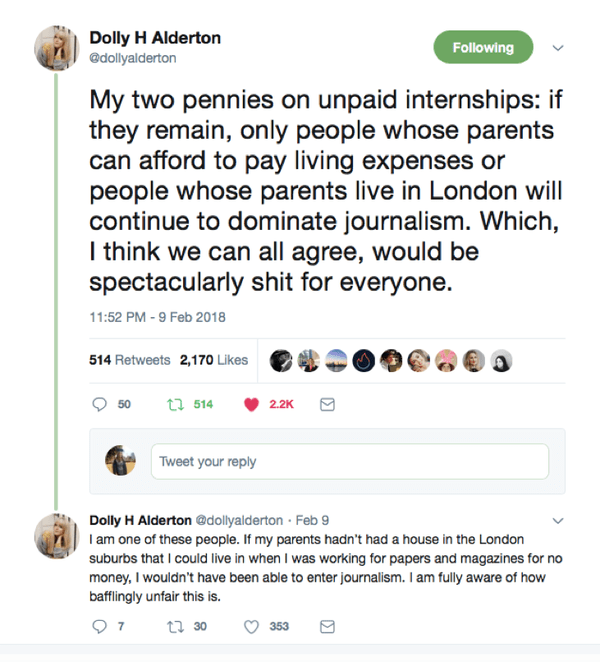Expand the main tweet options chevron
The width and height of the screenshot is (600, 662).
[558, 47]
